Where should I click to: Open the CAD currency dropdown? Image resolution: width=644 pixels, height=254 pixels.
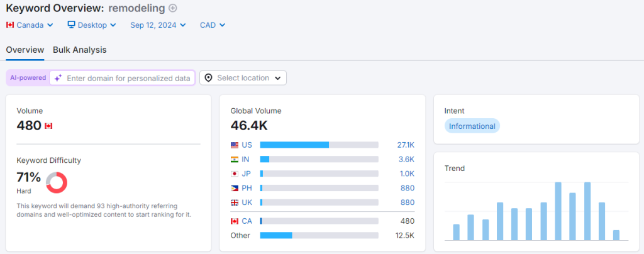[x=213, y=25]
